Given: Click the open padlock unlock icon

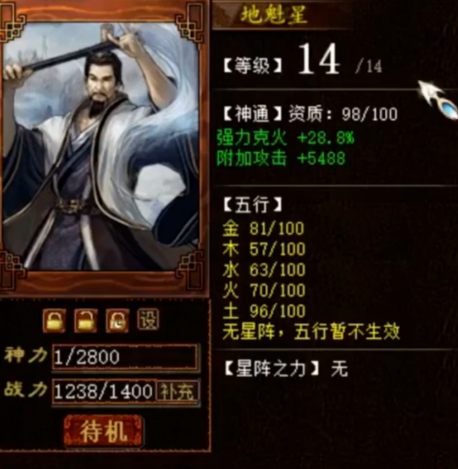Looking at the screenshot, I should [x=86, y=321].
